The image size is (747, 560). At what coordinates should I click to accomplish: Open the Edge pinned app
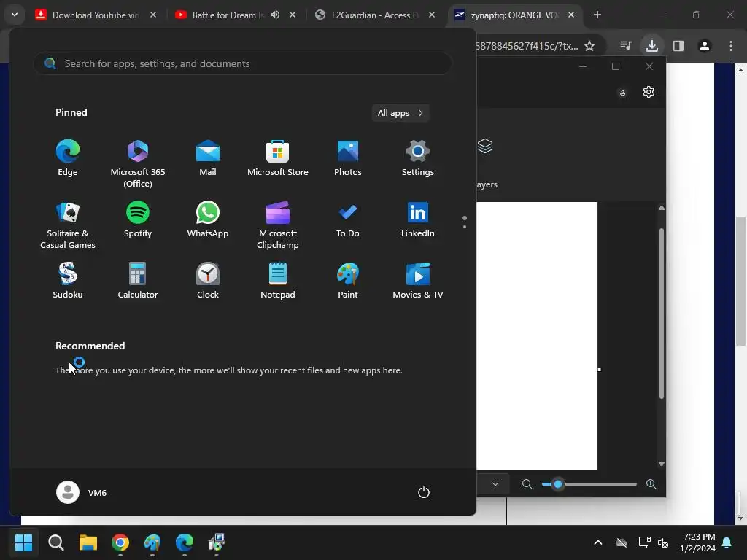click(68, 158)
